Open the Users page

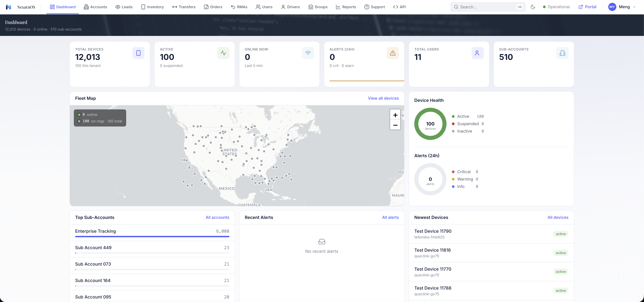264,7
